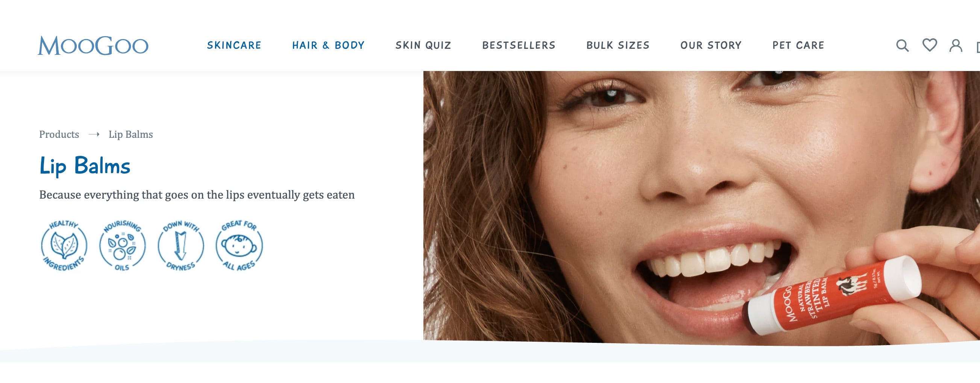Open the Skincare menu
The image size is (980, 383).
click(x=234, y=45)
